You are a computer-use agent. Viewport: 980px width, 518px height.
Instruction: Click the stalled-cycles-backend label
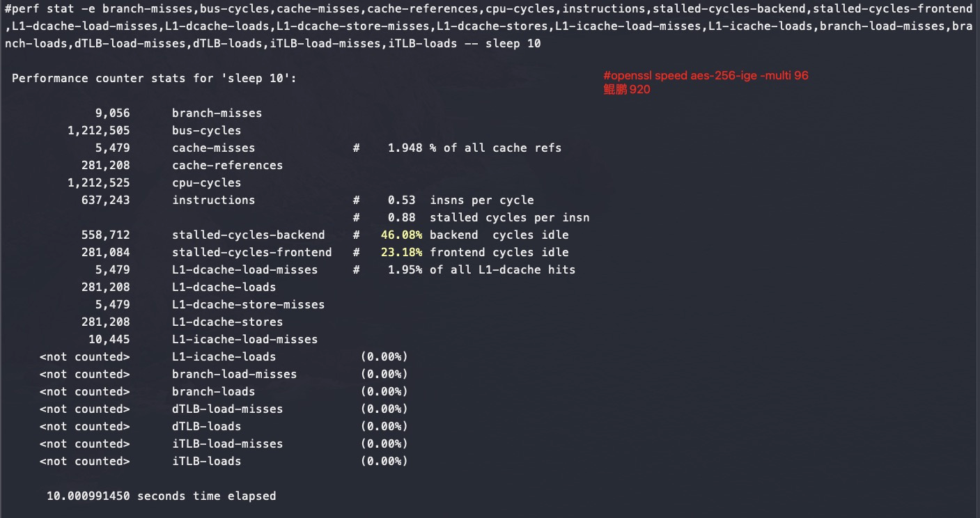[248, 235]
